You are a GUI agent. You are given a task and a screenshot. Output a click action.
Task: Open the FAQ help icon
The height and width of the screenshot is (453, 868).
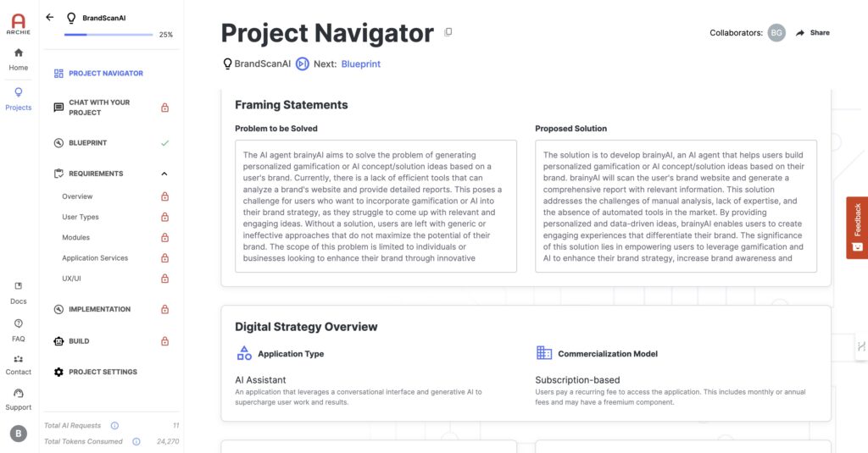coord(19,323)
